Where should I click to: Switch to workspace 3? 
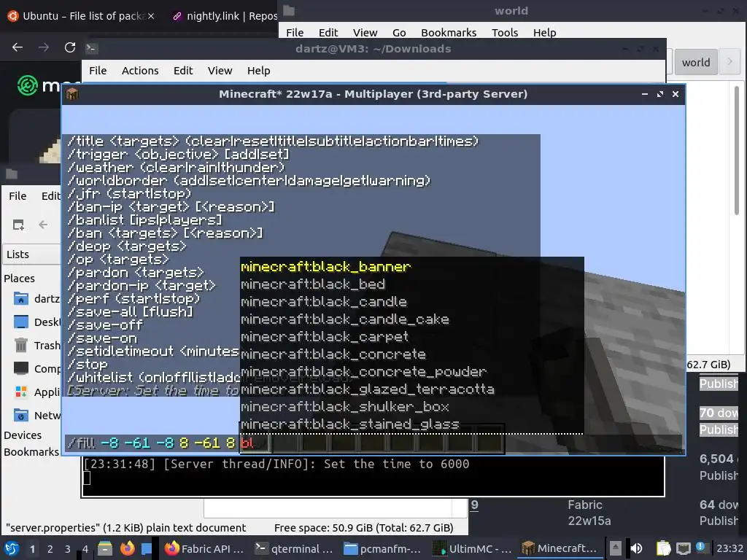(68, 549)
